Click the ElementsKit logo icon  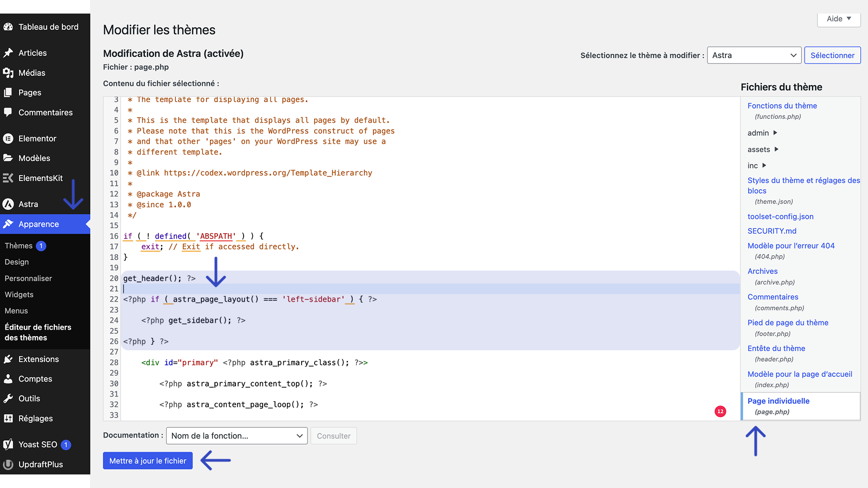coord(8,178)
